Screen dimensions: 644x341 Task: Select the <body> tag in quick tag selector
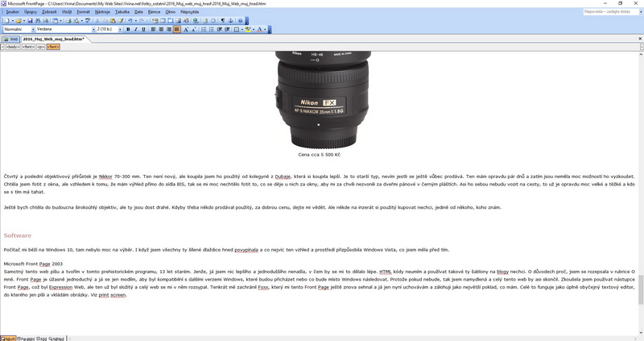point(13,47)
